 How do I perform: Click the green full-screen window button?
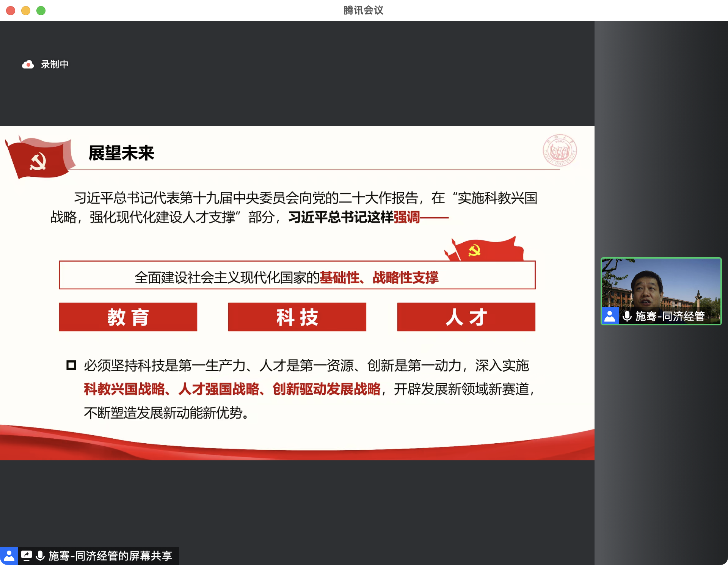pos(41,11)
